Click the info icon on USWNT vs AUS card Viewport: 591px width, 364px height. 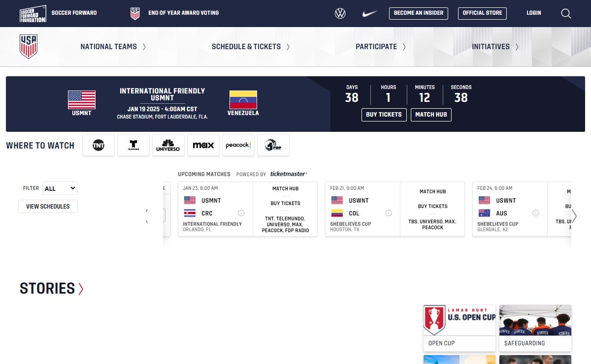coord(536,213)
